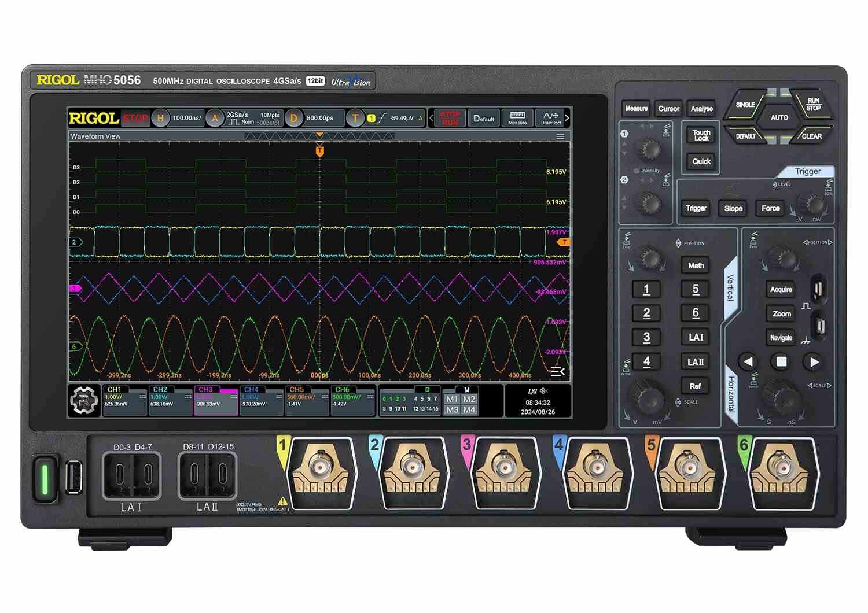This screenshot has height=613, width=868.
Task: Tap the on-screen Measure ruler shortcut
Action: 517,118
